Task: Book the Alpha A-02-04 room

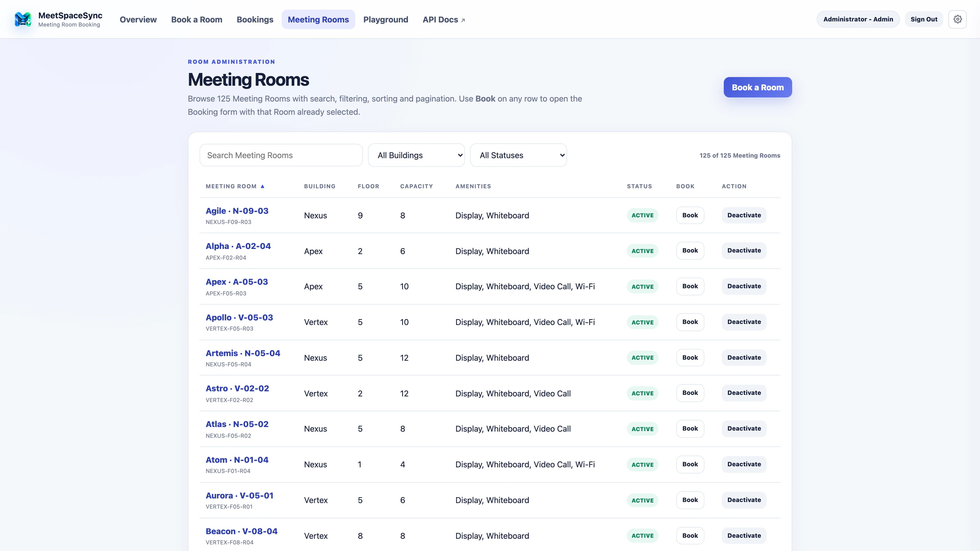Action: [x=690, y=251]
